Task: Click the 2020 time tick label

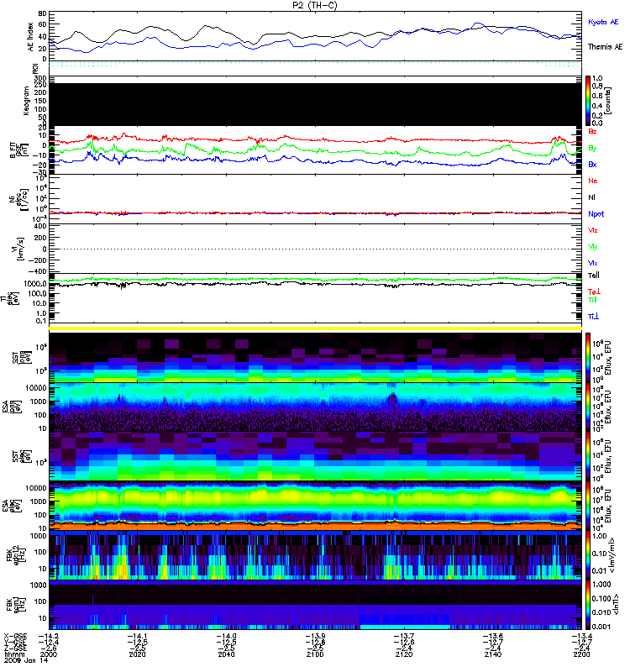Action: click(x=137, y=654)
